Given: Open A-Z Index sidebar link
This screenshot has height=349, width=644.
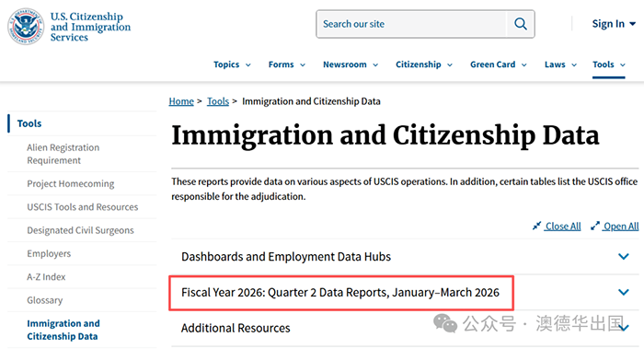Looking at the screenshot, I should pyautogui.click(x=46, y=276).
